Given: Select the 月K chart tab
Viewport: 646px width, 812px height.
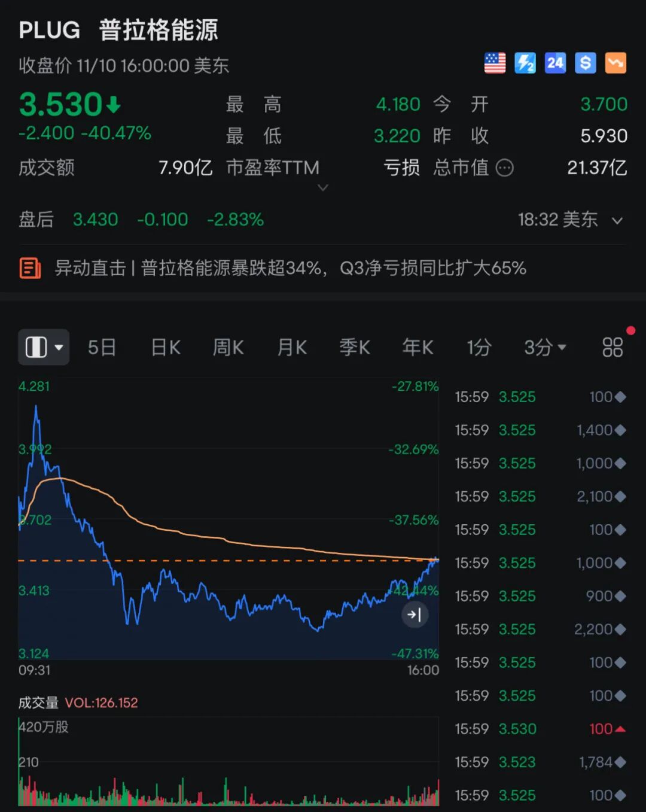Looking at the screenshot, I should (x=292, y=347).
